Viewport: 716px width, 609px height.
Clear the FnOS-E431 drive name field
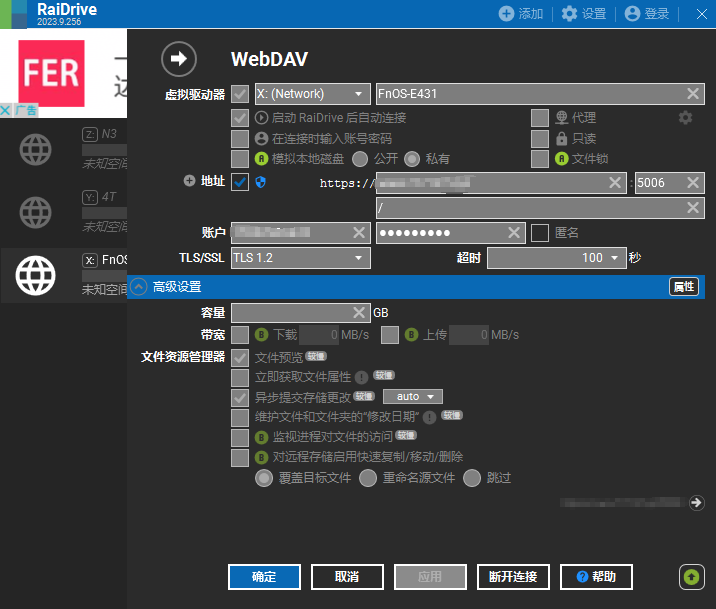pyautogui.click(x=693, y=94)
